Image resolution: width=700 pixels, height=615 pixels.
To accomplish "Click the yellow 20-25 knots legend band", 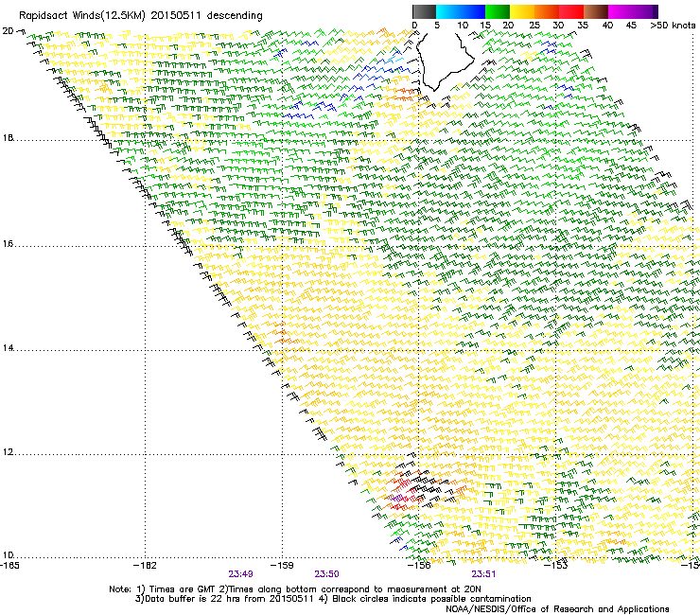I will pos(522,11).
